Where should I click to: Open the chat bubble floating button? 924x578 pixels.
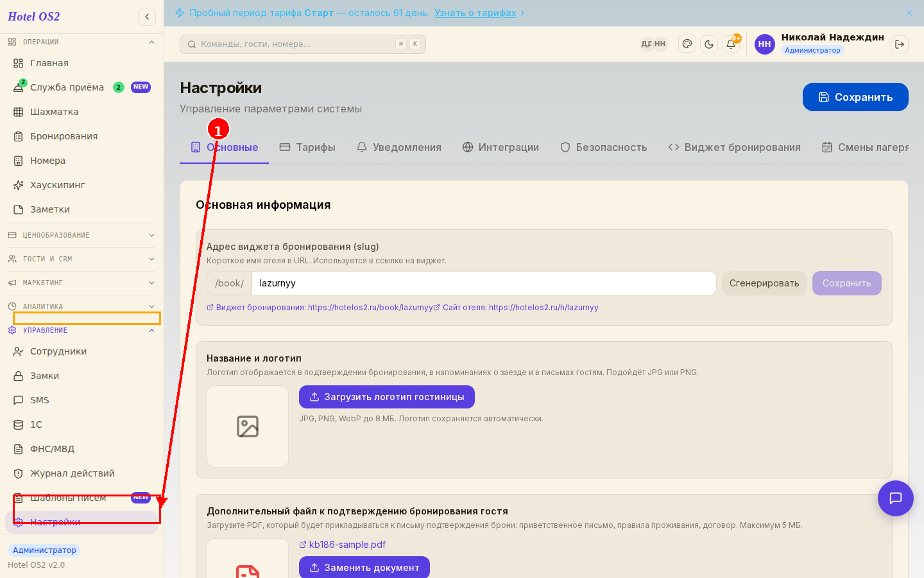(x=896, y=498)
